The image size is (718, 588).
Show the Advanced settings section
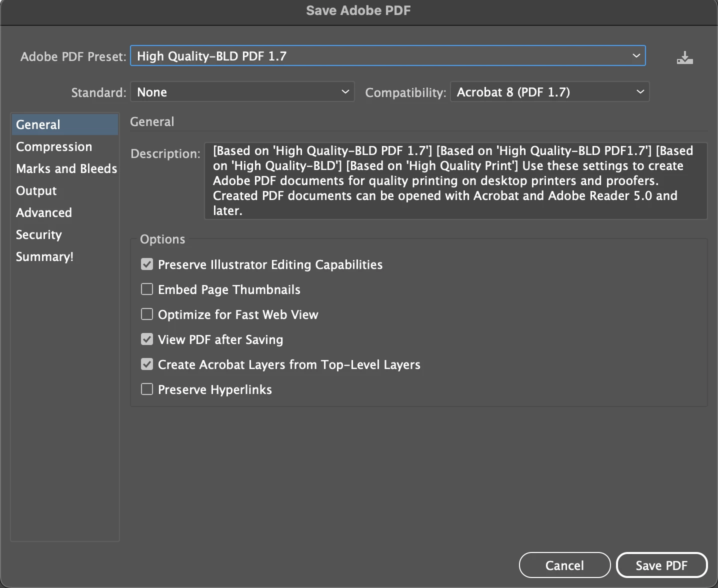65,212
